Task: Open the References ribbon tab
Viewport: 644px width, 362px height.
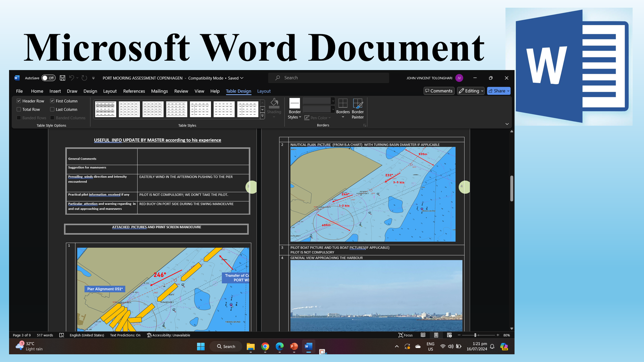Action: [134, 91]
